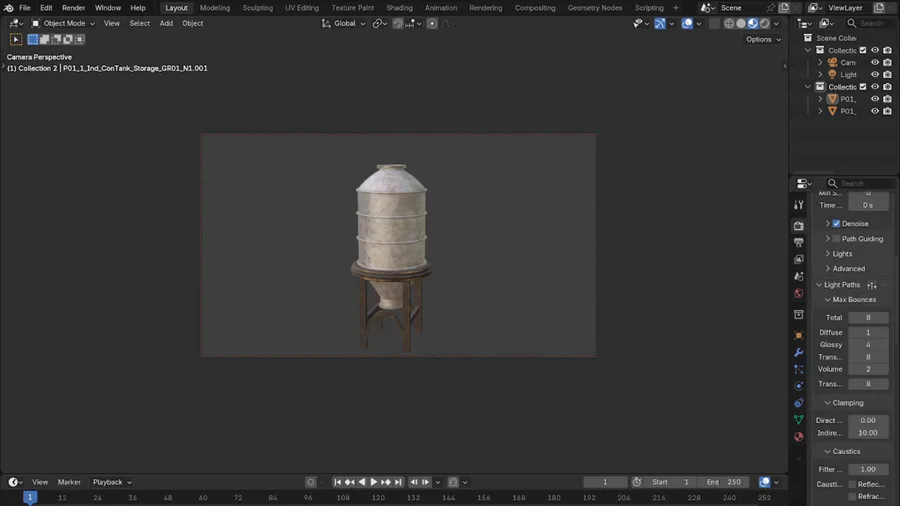The image size is (900, 506).
Task: Pin the scene with the pin icon
Action: (771, 8)
